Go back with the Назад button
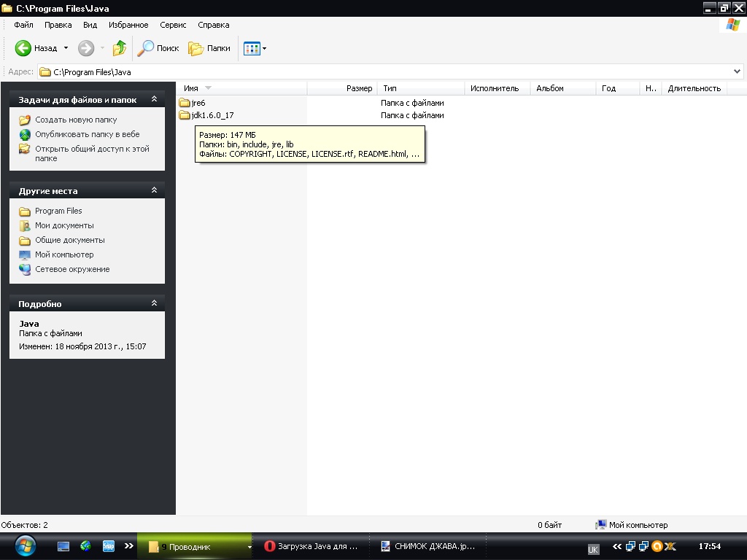Viewport: 747px width, 560px height. click(36, 48)
